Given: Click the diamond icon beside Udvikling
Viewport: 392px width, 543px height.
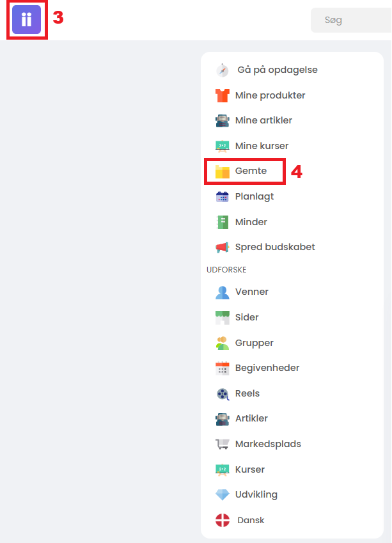Looking at the screenshot, I should click(223, 494).
